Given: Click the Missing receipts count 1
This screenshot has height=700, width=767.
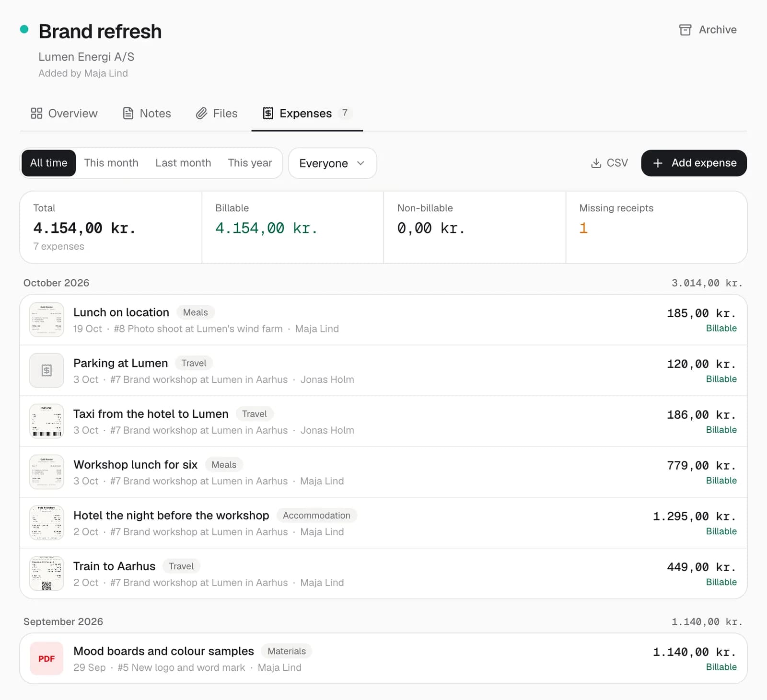Looking at the screenshot, I should [583, 228].
